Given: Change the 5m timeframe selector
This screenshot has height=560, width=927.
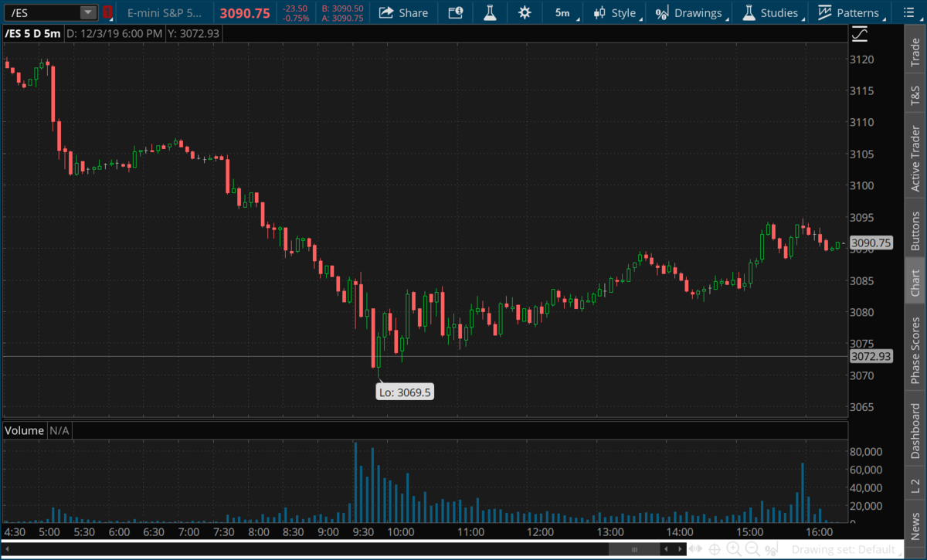Looking at the screenshot, I should (562, 12).
